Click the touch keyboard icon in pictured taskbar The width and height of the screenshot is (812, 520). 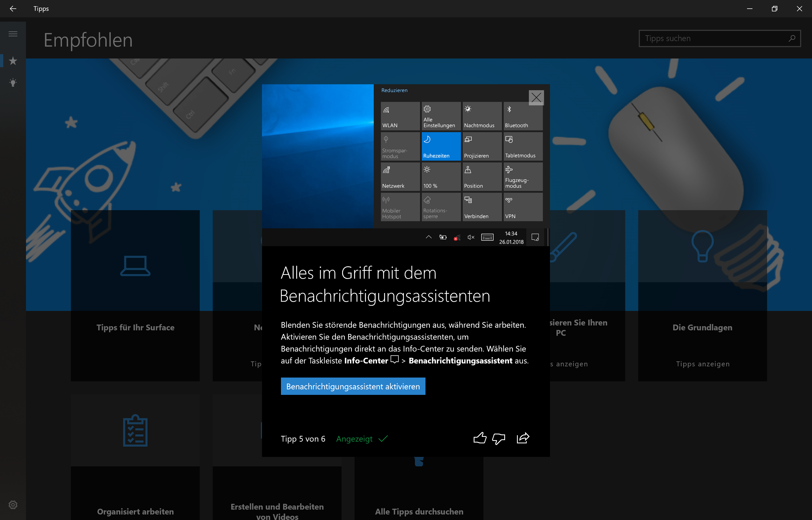pyautogui.click(x=487, y=237)
